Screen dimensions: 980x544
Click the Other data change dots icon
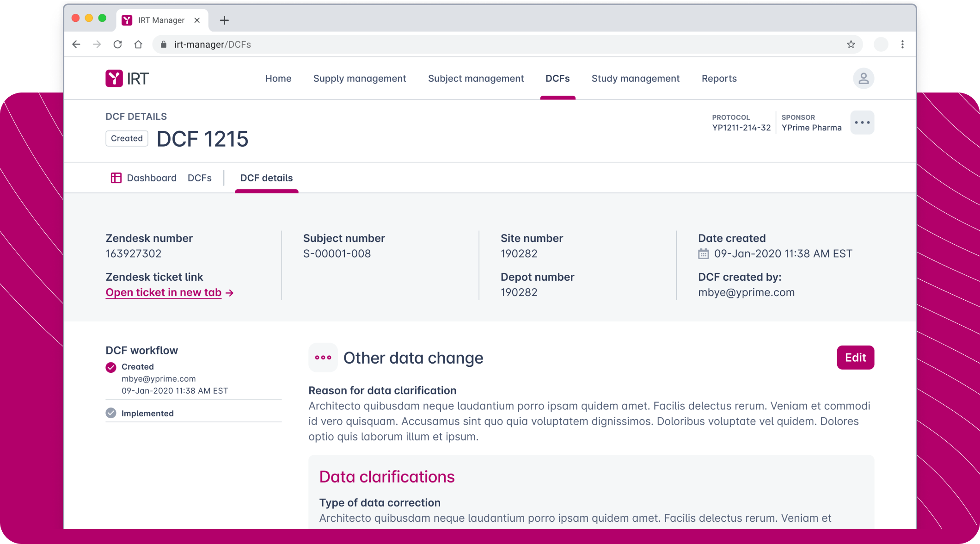pos(323,358)
